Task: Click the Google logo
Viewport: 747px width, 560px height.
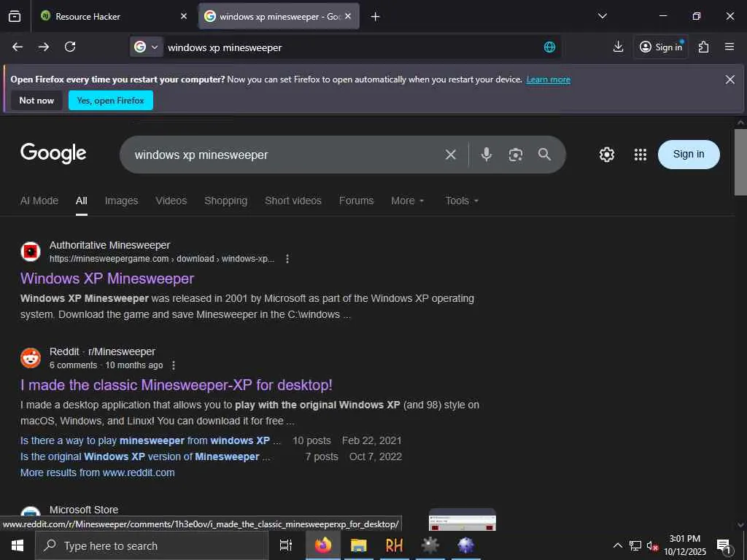Action: tap(53, 153)
